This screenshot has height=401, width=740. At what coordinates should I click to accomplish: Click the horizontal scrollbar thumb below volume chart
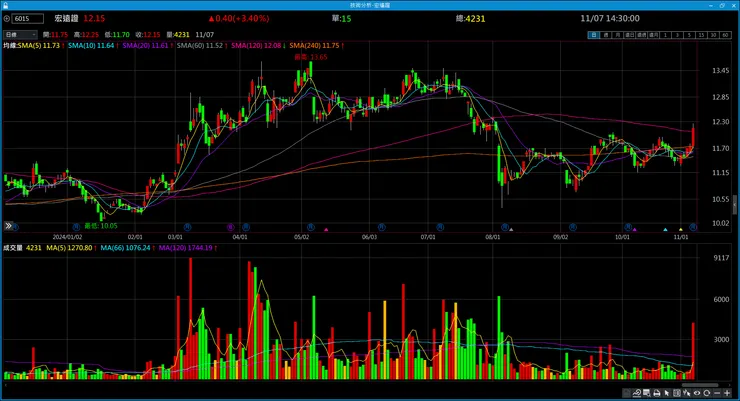pyautogui.click(x=700, y=385)
